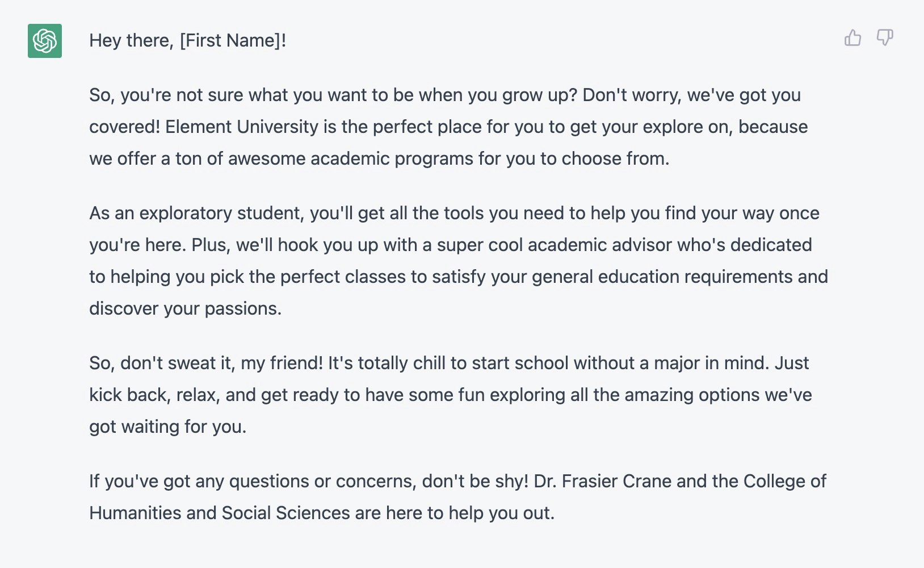Click the words "Don't worry, we've got you"

click(691, 95)
